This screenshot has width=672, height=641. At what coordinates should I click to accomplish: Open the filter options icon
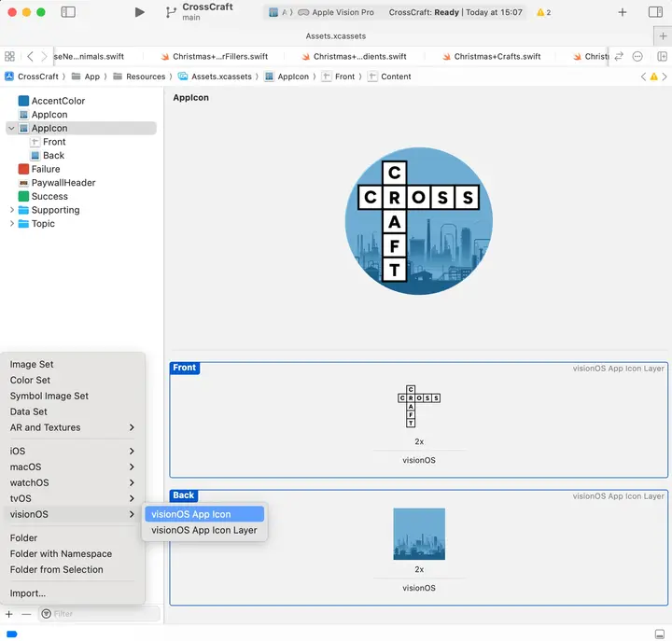click(47, 614)
